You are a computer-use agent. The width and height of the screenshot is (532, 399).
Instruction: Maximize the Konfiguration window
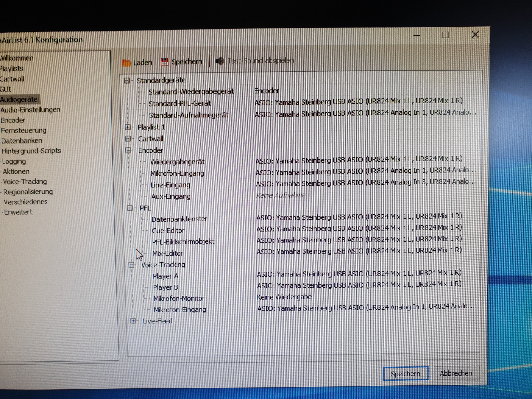pos(445,35)
